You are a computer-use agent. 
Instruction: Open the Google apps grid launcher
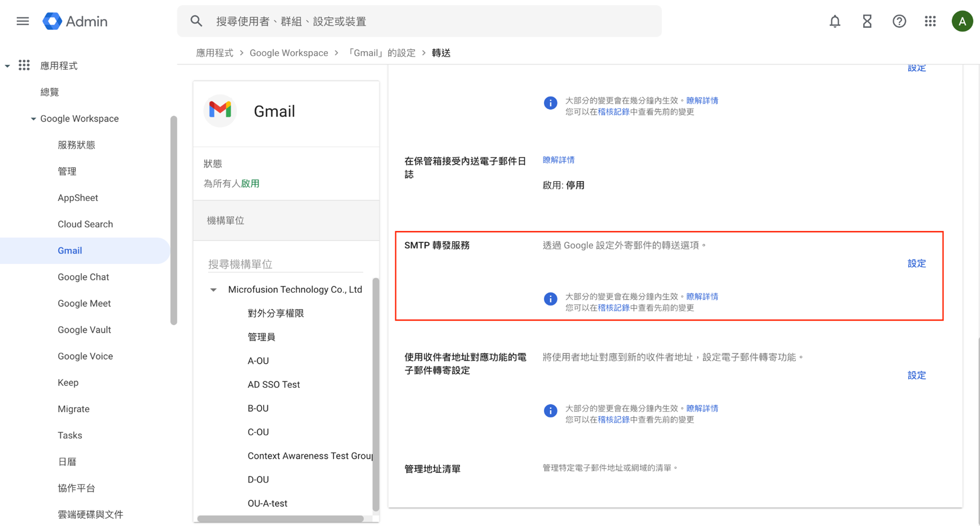click(x=930, y=21)
